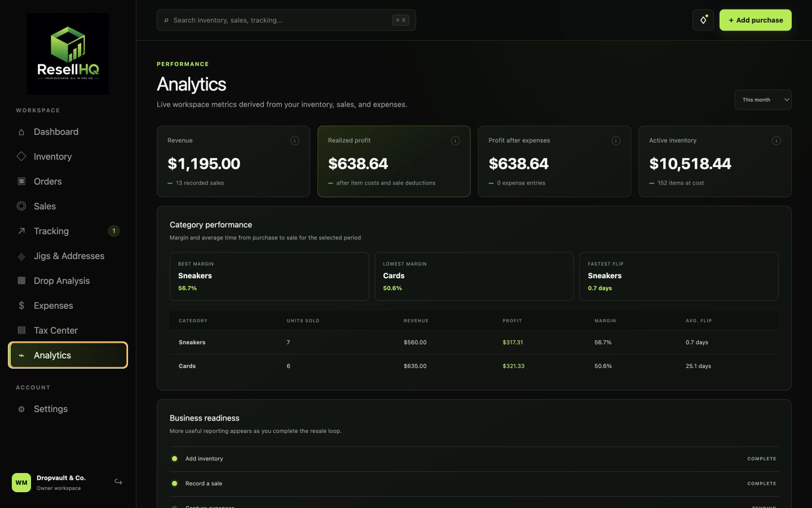Click 13 recorded sales text
The height and width of the screenshot is (508, 812).
pos(200,183)
